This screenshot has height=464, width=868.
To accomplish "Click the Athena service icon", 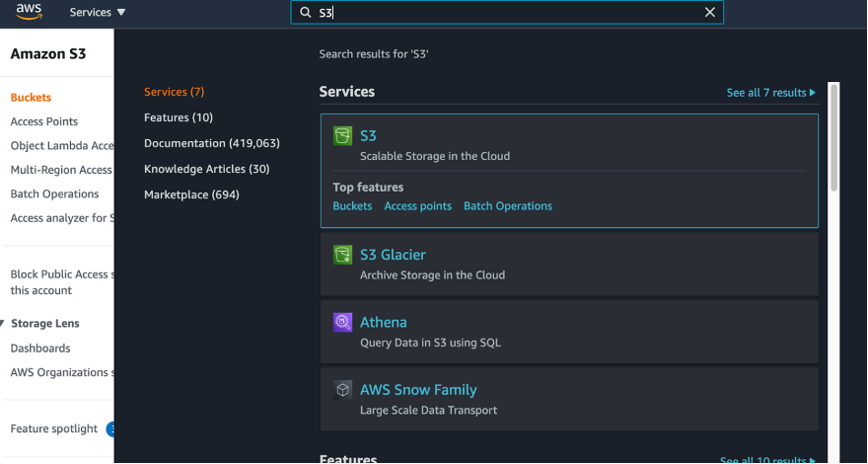I will point(342,323).
